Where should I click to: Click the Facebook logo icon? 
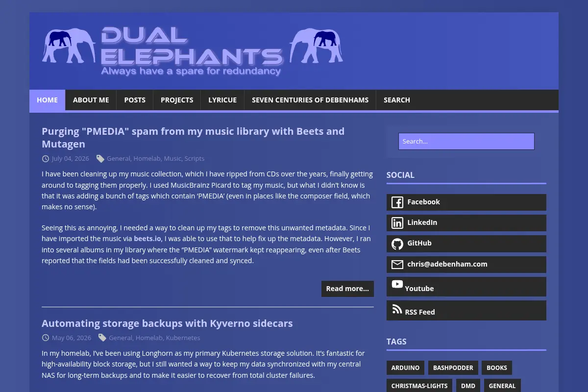click(397, 202)
